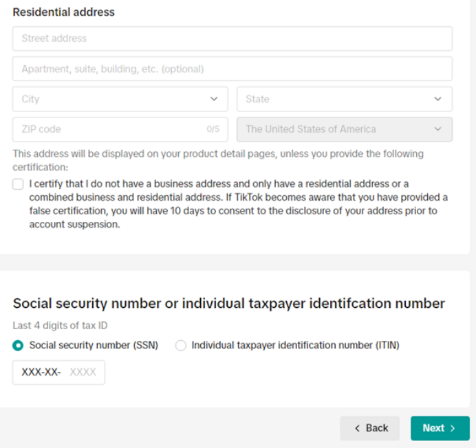Click the chevron arrow in the State field
The image size is (476, 448).
pos(437,99)
